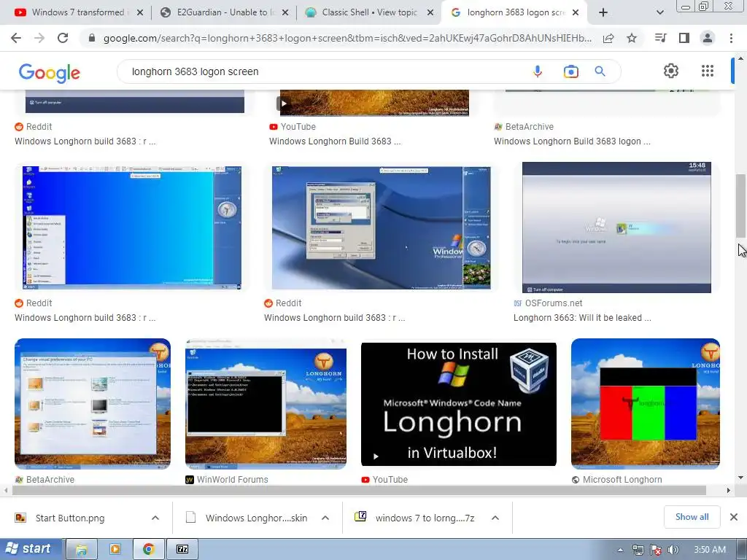Screen dimensions: 747x560
Task: Open the YouTube Windows Longhorn Build 3683 result
Action: pyautogui.click(x=335, y=141)
